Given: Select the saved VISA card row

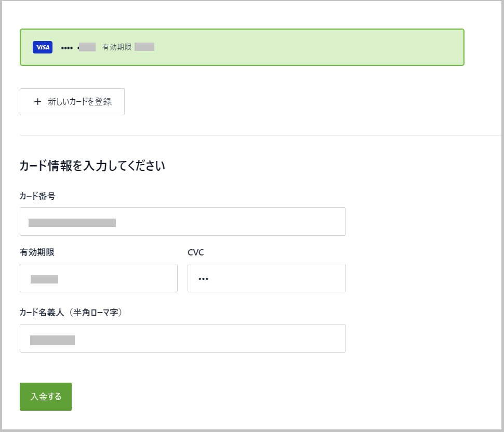Looking at the screenshot, I should click(242, 47).
